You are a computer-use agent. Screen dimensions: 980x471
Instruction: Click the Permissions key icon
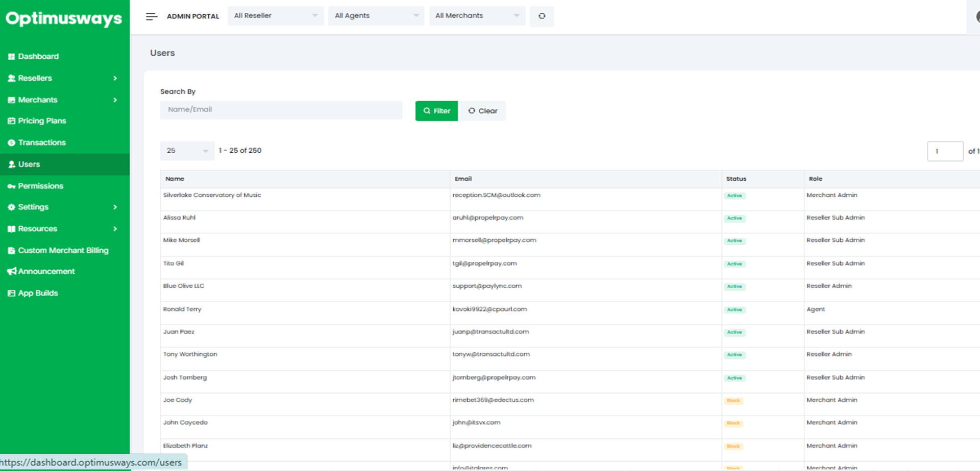pos(11,186)
